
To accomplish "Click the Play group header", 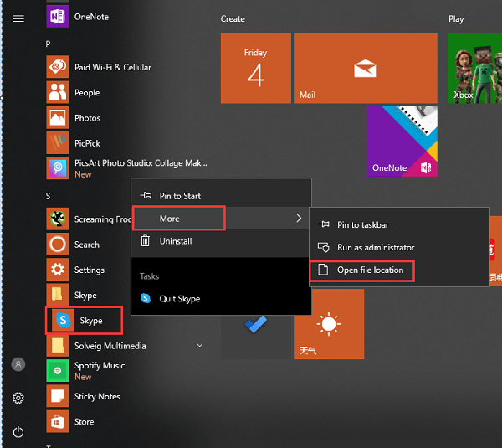I will [456, 19].
